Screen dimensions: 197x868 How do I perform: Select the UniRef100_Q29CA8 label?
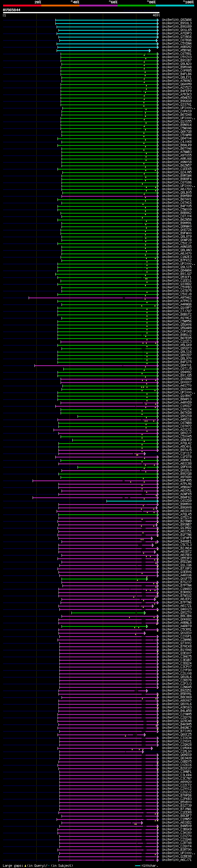point(177,721)
